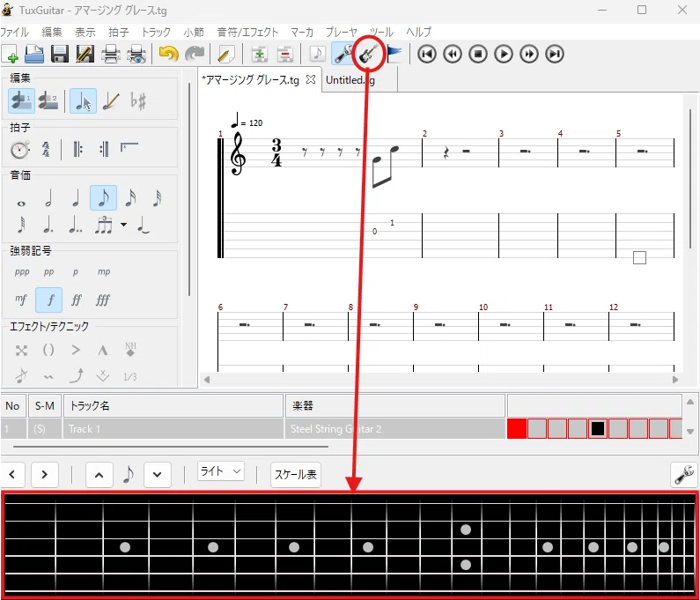Stop playback
This screenshot has width=700, height=600.
[478, 54]
